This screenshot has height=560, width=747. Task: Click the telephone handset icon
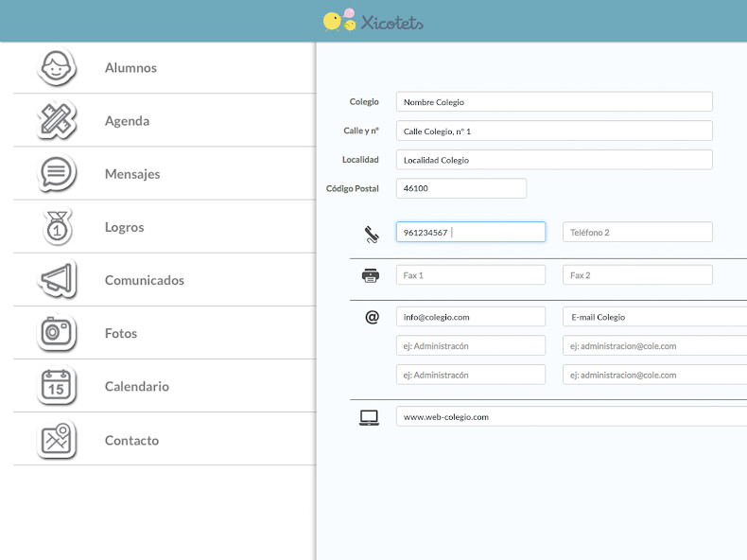coord(372,234)
